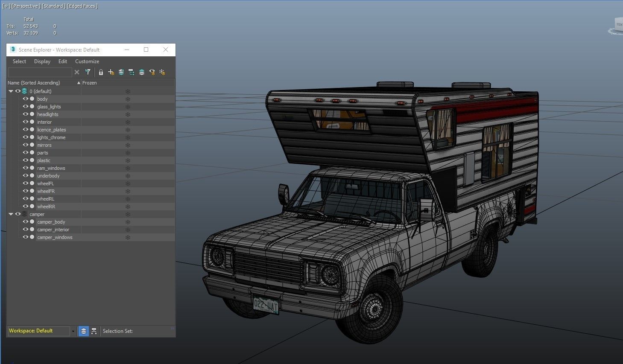
Task: Click the object dot icon beside parts
Action: click(32, 153)
